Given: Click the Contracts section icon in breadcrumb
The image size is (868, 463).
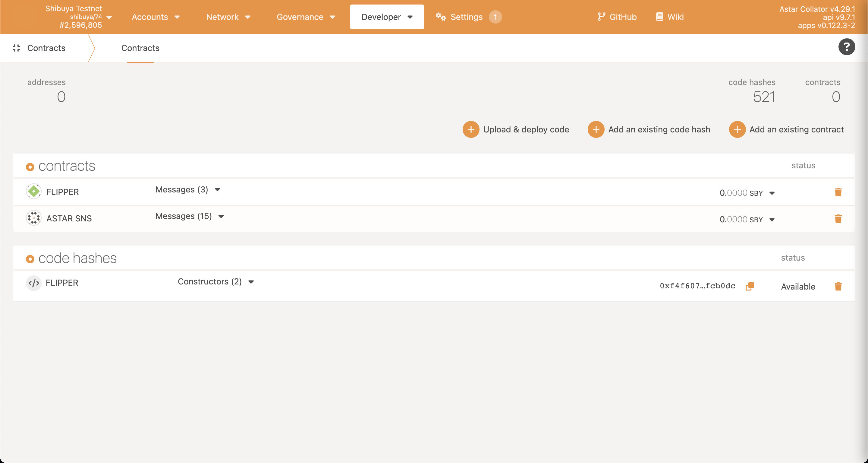Looking at the screenshot, I should coord(17,48).
